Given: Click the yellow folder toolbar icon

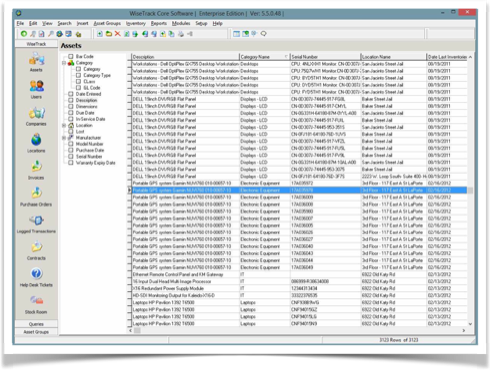Looking at the screenshot, I should click(x=109, y=34).
